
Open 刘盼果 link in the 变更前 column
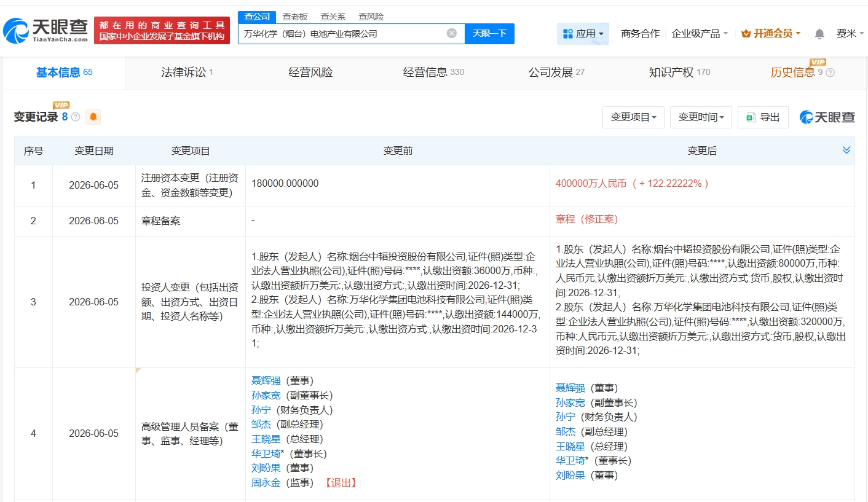click(266, 468)
